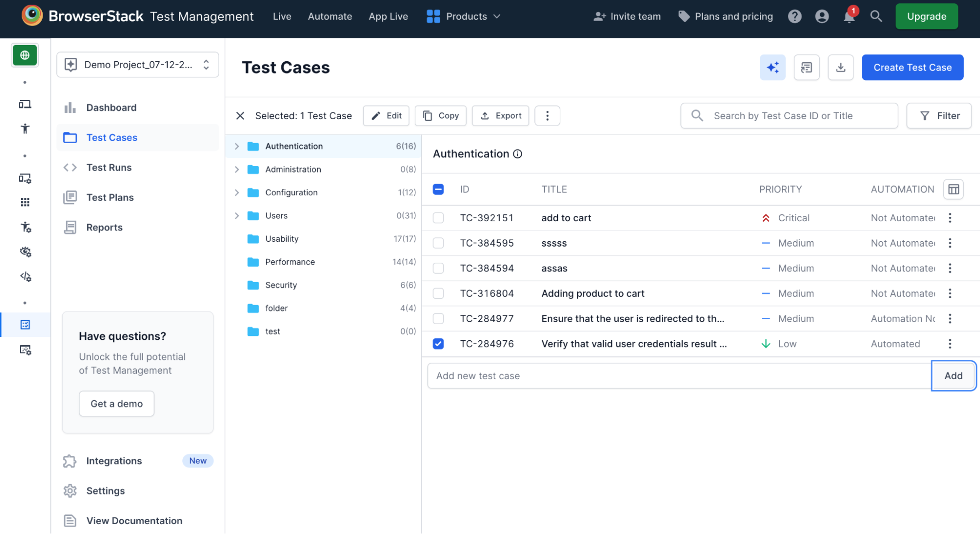The image size is (980, 534).
Task: Select the Test Management icon in the left rail
Action: click(x=25, y=324)
